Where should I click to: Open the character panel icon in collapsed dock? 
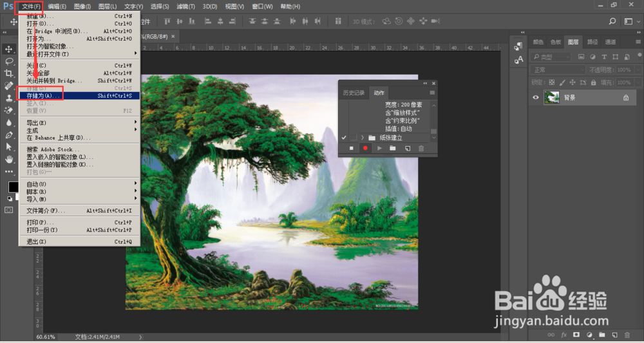(x=518, y=60)
